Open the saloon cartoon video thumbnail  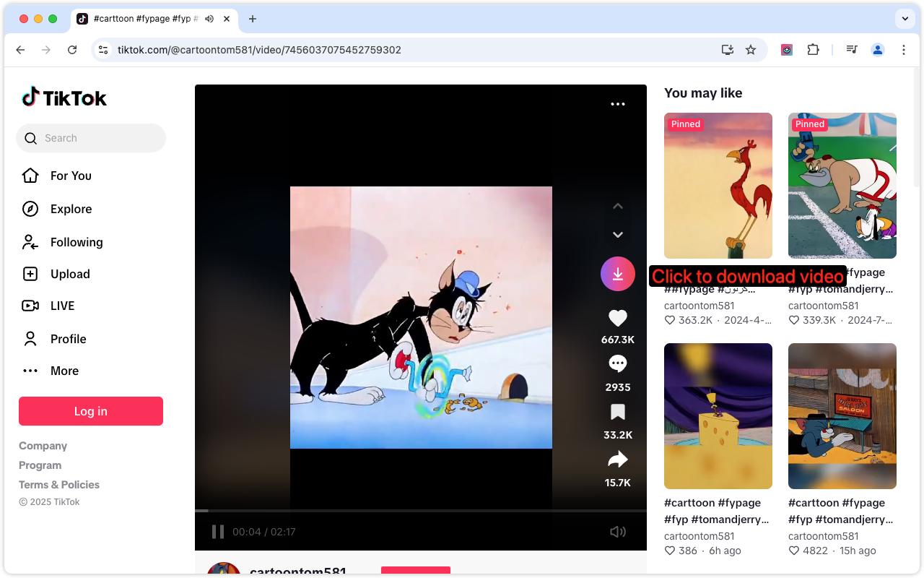click(x=842, y=416)
